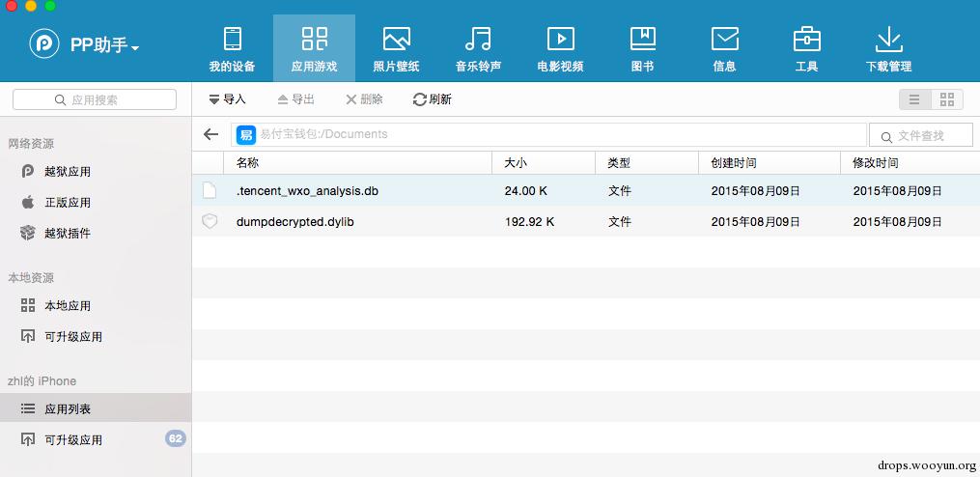Switch to grid view mode

pyautogui.click(x=947, y=99)
